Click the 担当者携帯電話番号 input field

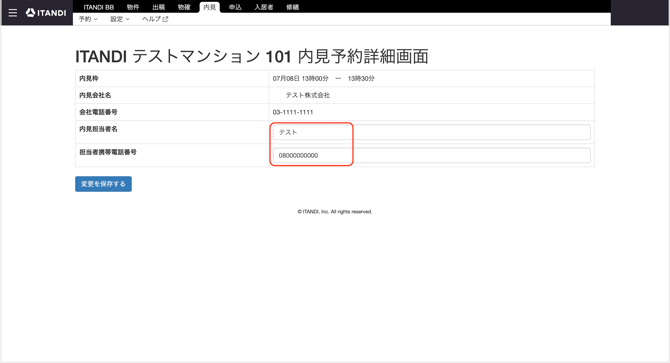click(x=432, y=155)
